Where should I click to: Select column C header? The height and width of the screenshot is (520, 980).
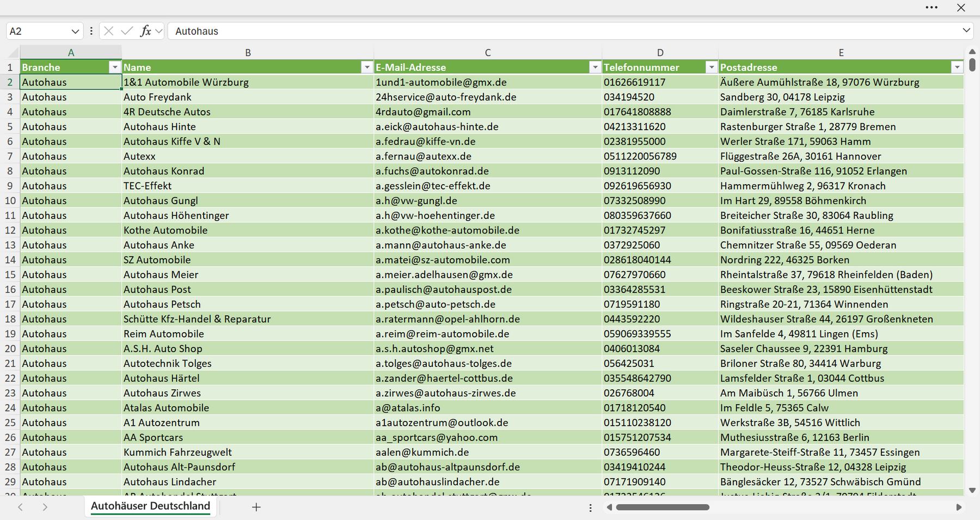point(488,53)
